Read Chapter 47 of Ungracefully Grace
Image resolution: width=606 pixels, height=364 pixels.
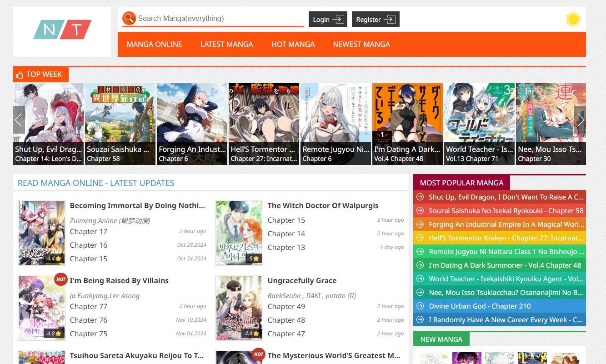pos(286,334)
